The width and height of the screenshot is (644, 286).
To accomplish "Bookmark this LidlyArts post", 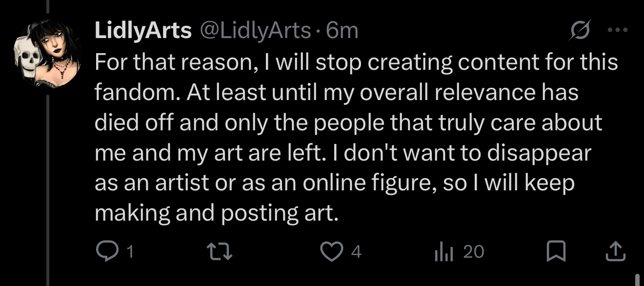I will tap(557, 251).
